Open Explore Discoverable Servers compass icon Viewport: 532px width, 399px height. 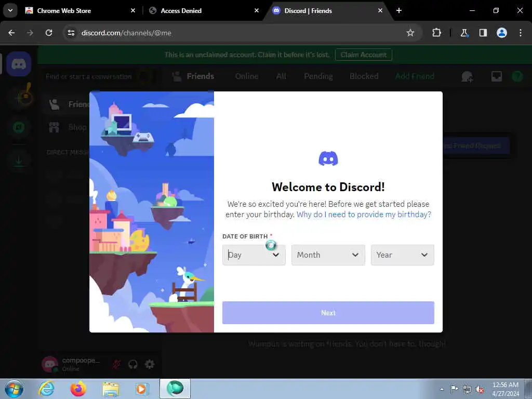(19, 128)
